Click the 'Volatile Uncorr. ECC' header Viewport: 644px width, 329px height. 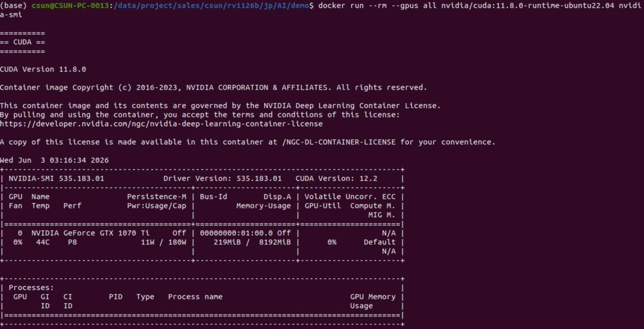tap(350, 197)
